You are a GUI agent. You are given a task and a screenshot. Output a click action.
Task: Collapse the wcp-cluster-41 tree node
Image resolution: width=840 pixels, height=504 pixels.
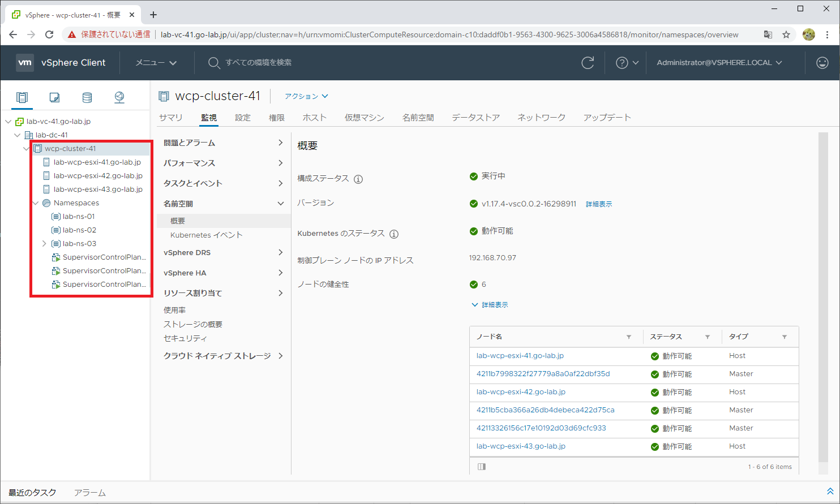pos(26,149)
